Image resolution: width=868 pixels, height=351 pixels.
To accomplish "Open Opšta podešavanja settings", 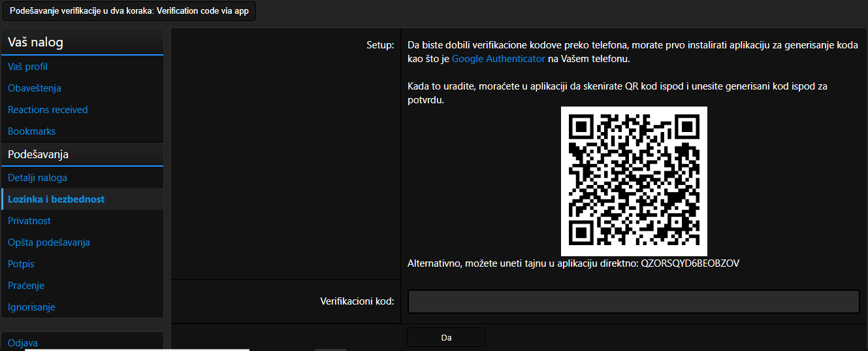I will pos(49,242).
